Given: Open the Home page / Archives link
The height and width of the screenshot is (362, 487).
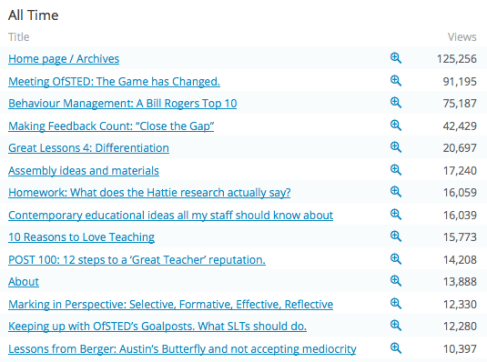Looking at the screenshot, I should click(x=64, y=59).
